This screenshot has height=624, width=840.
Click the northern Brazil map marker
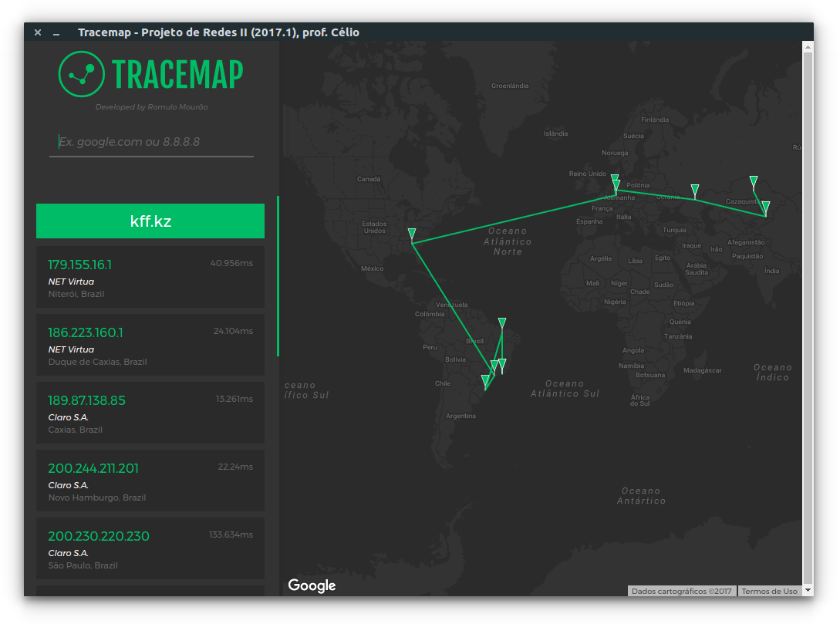point(502,323)
